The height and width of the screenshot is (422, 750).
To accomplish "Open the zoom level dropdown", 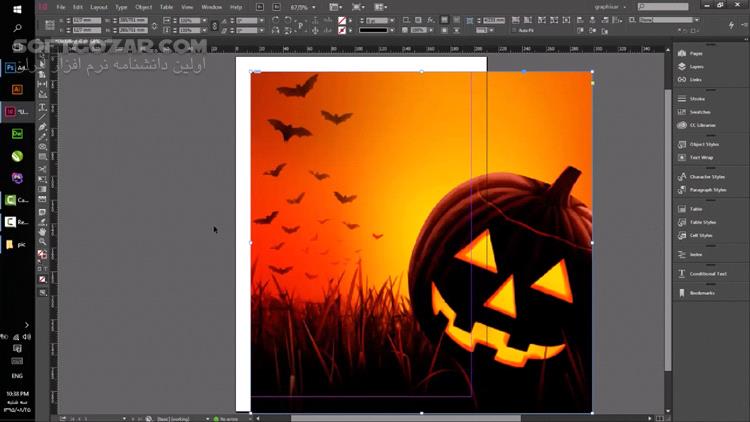I will [313, 7].
